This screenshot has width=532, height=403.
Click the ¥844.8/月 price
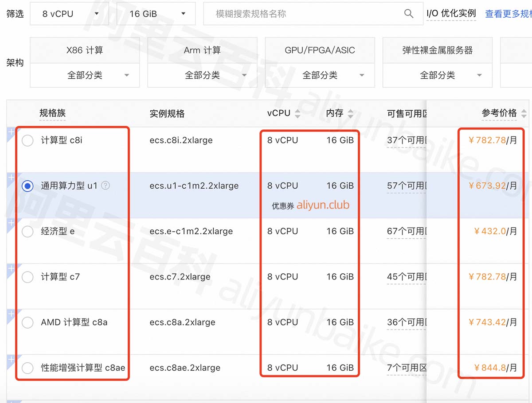496,368
